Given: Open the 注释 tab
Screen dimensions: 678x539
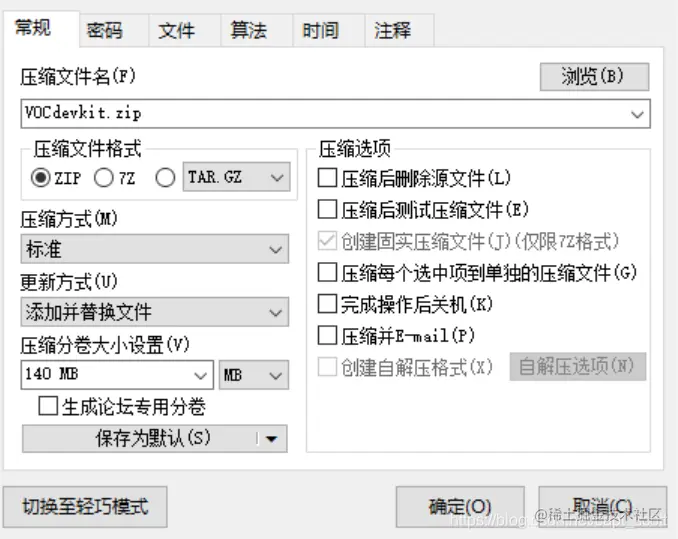Looking at the screenshot, I should point(400,30).
